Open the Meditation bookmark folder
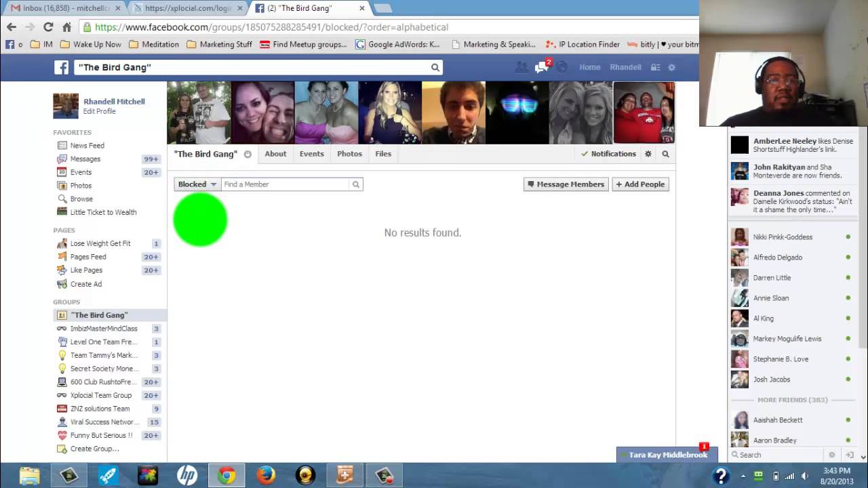Viewport: 868px width, 488px height. point(154,44)
